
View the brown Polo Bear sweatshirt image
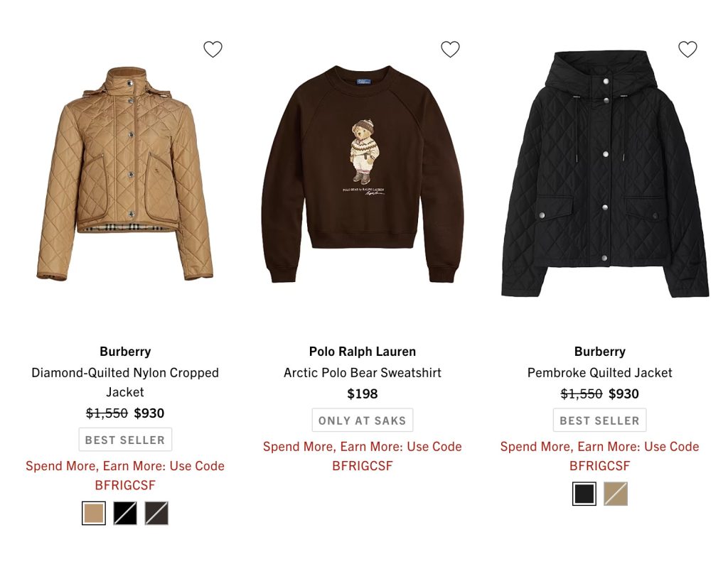point(363,174)
